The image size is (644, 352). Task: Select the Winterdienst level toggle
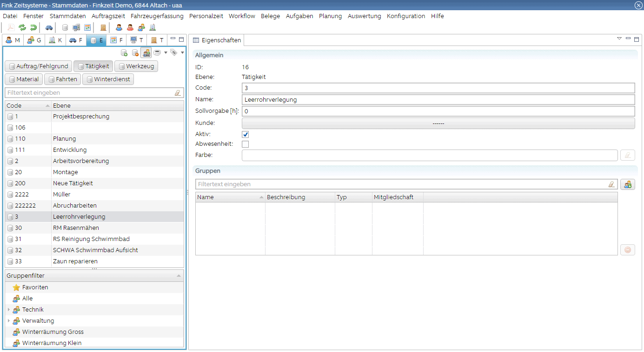pyautogui.click(x=108, y=79)
